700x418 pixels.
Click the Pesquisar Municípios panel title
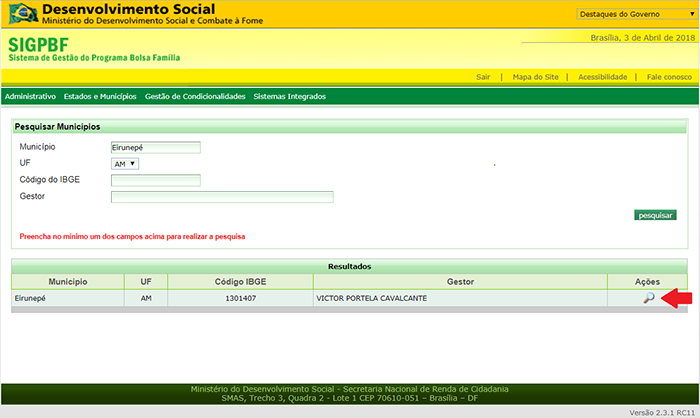pos(57,127)
